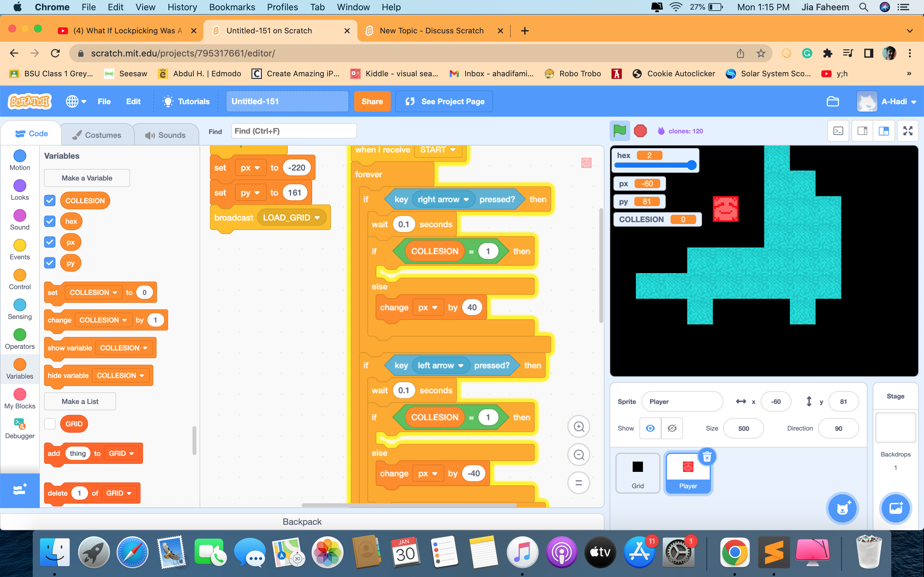Screen dimensions: 924x577
Task: Switch to the Costumes tab
Action: [x=97, y=134]
